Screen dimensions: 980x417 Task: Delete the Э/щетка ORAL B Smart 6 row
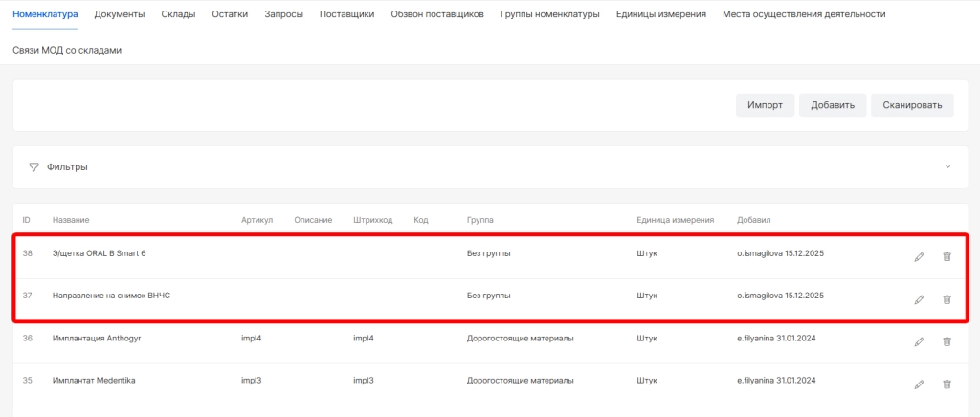[x=947, y=256]
